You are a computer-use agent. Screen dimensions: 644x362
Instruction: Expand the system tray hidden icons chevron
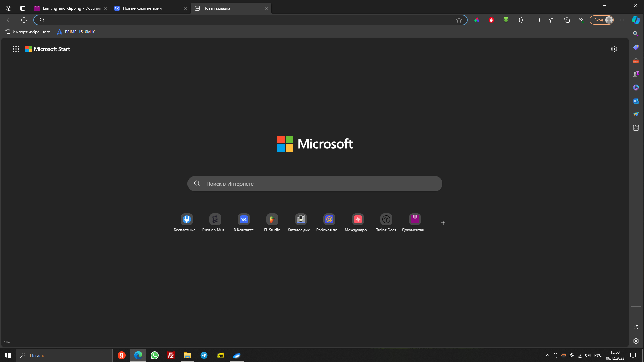547,355
